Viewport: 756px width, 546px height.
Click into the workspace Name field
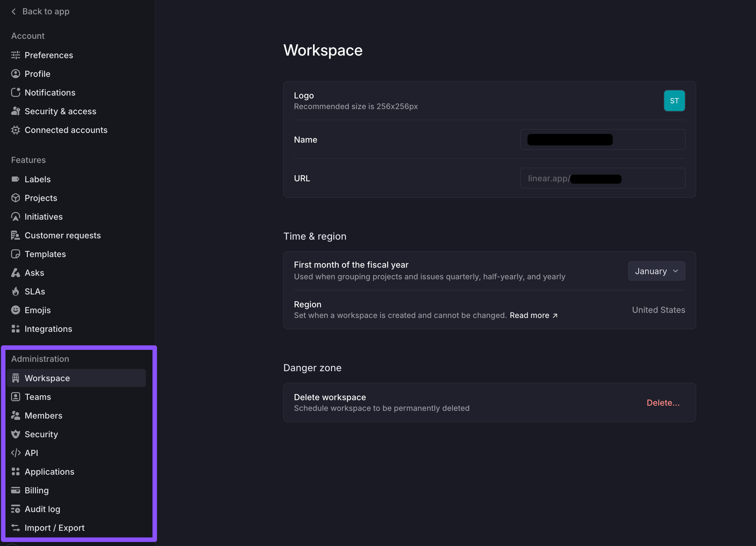[x=602, y=140]
